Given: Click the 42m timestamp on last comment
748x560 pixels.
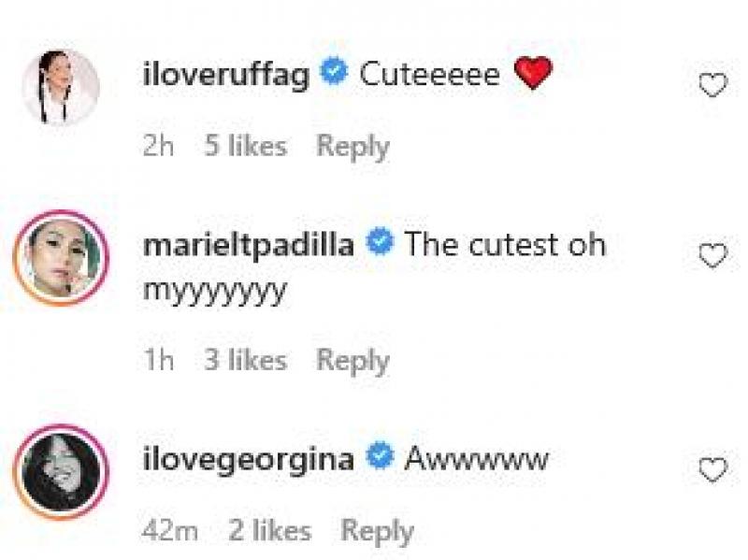Looking at the screenshot, I should point(170,531).
